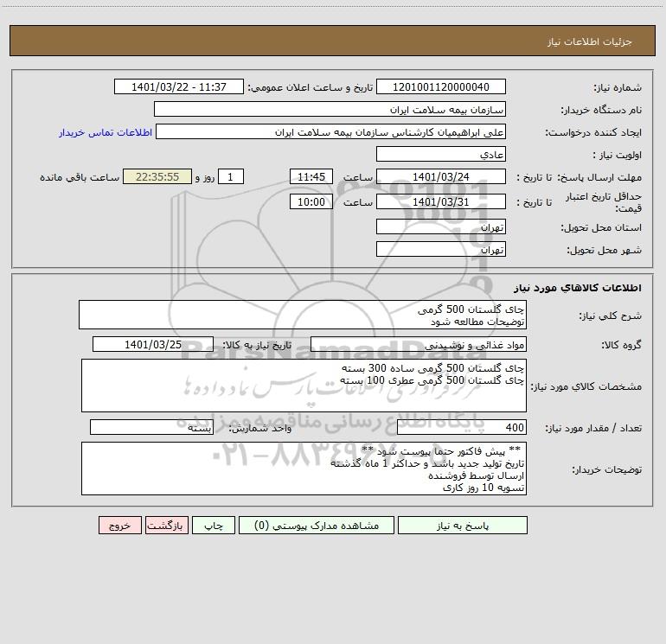The width and height of the screenshot is (666, 644).
Task: Click remaining time counter 22:35:55
Action: click(x=157, y=176)
